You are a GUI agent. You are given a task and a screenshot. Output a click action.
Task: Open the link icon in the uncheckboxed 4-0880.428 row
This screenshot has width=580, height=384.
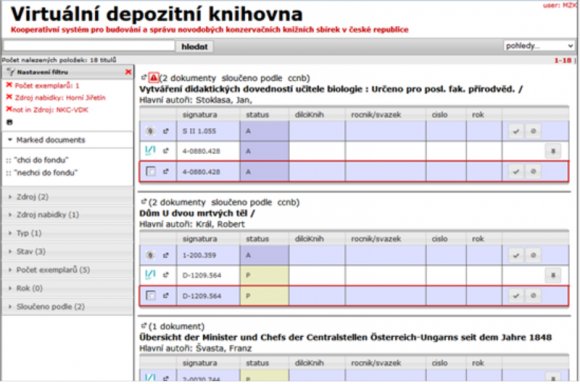pos(166,151)
